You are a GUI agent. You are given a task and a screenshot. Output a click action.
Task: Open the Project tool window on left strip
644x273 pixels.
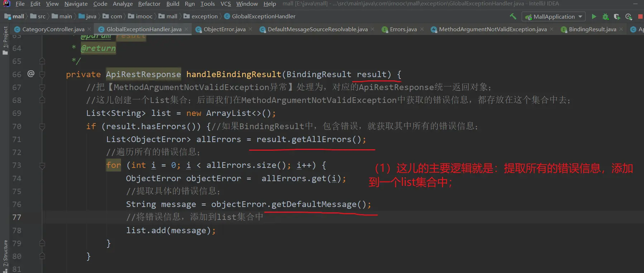[x=5, y=40]
